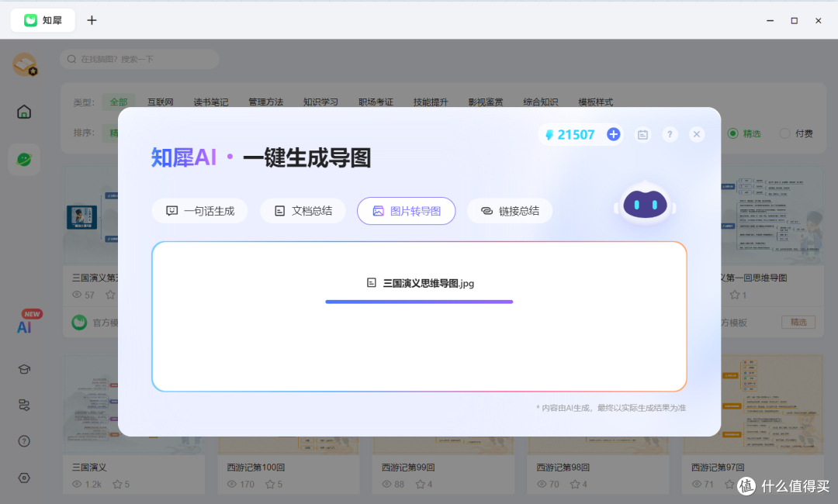
Task: Switch to 图片转导图 mode
Action: (406, 211)
